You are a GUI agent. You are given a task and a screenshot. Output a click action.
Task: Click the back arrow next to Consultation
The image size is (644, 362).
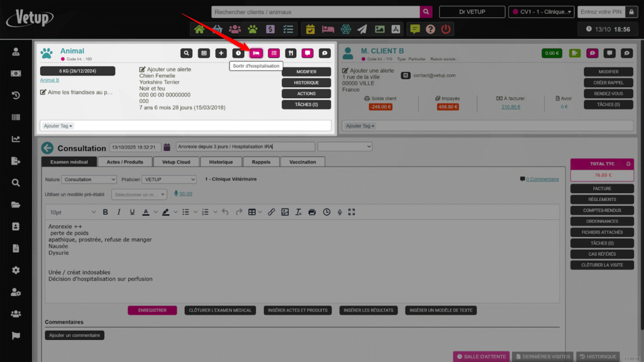tap(47, 148)
